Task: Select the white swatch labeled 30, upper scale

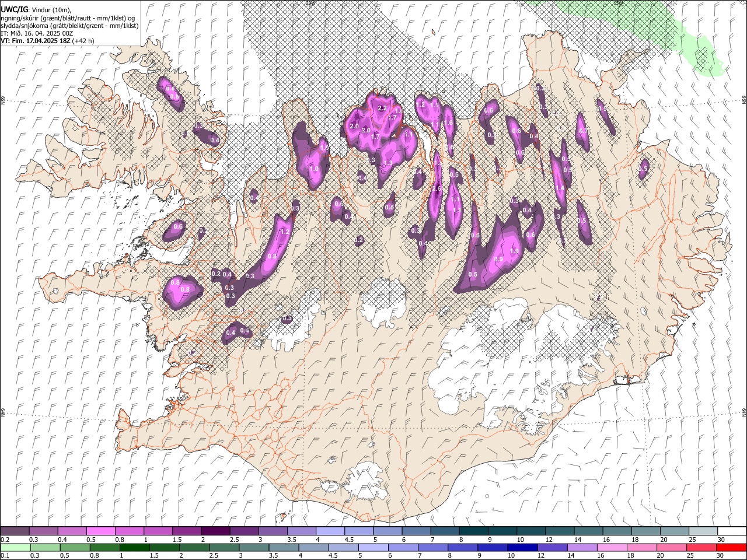Action: (732, 531)
